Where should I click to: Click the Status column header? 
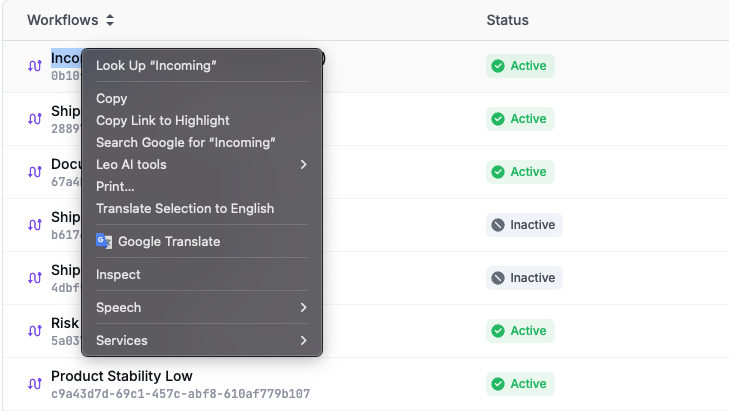pos(507,20)
